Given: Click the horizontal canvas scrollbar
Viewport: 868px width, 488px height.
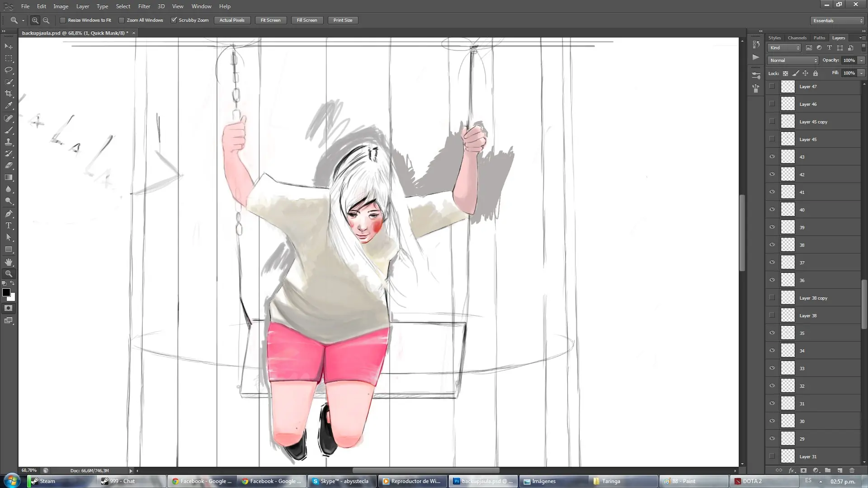Looking at the screenshot, I should point(425,471).
